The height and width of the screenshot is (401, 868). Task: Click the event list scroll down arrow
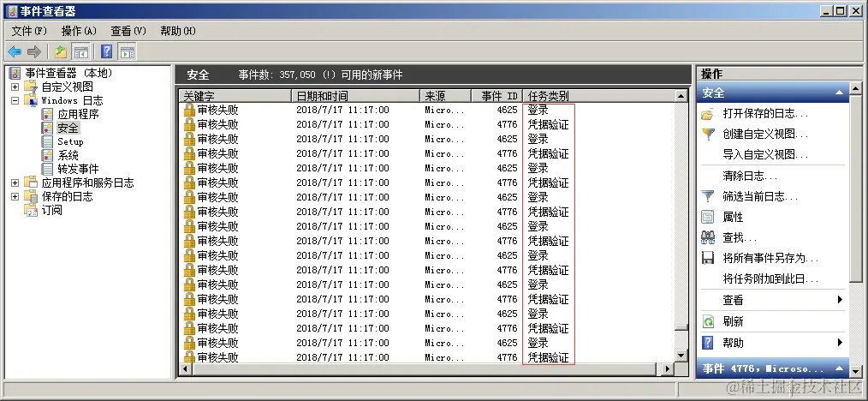click(681, 355)
